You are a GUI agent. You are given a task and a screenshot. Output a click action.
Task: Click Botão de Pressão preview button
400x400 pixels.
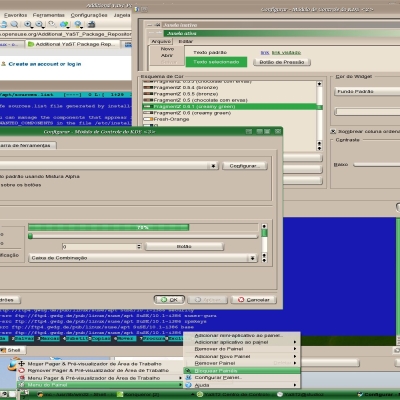[282, 62]
